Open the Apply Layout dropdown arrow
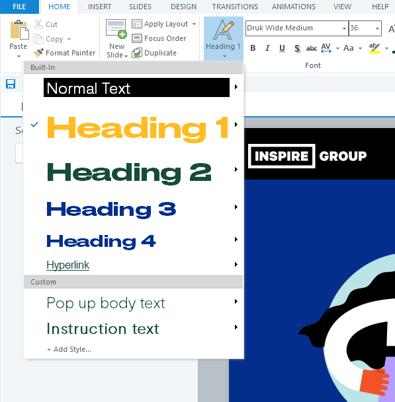Viewport: 395px width, 402px height. 194,24
